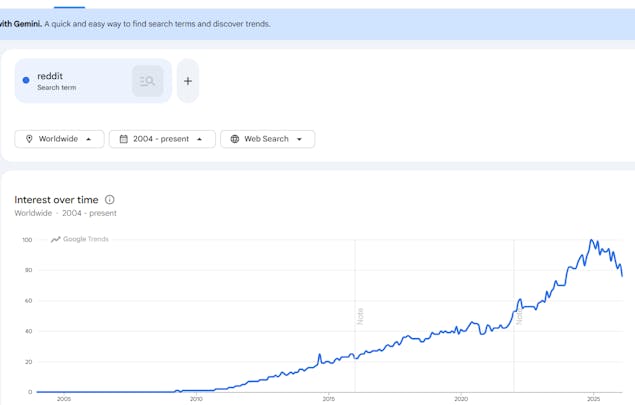Screen dimensions: 635x405
Task: Click the Interest over time heading
Action: point(56,200)
